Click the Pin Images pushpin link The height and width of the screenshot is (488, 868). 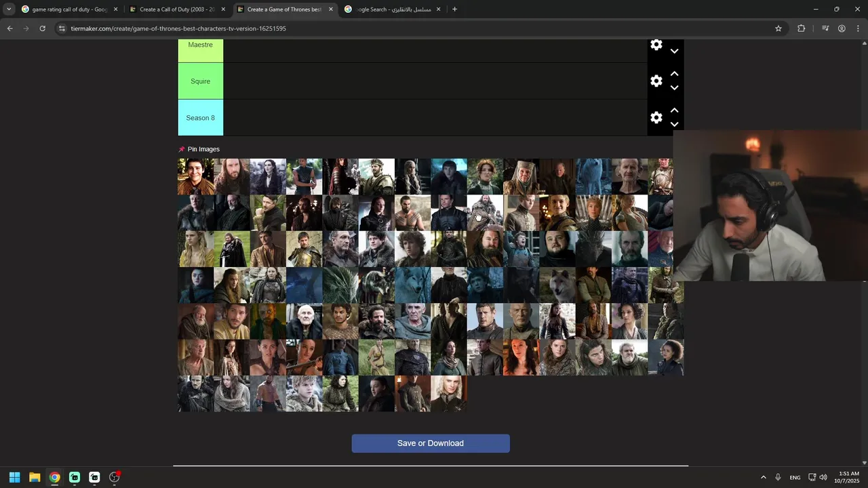(199, 149)
